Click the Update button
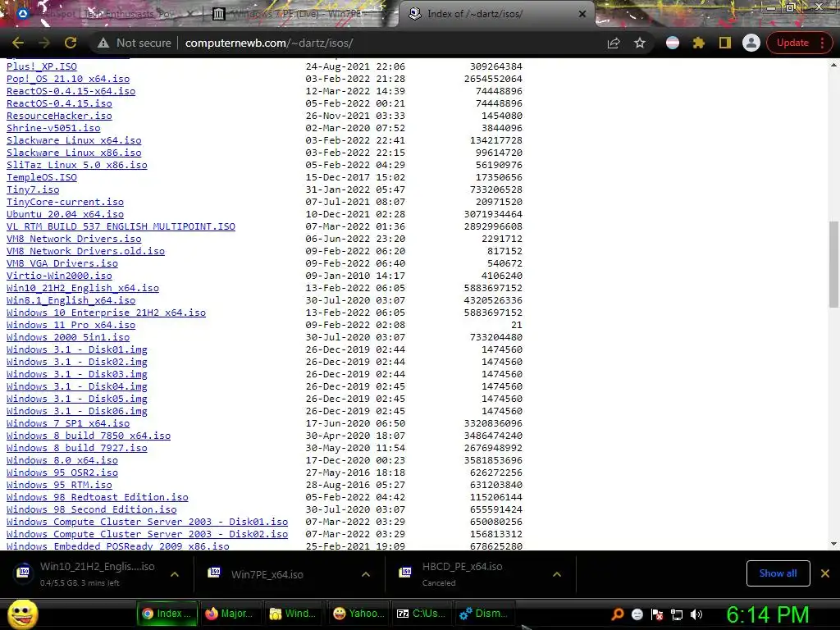 (x=792, y=43)
